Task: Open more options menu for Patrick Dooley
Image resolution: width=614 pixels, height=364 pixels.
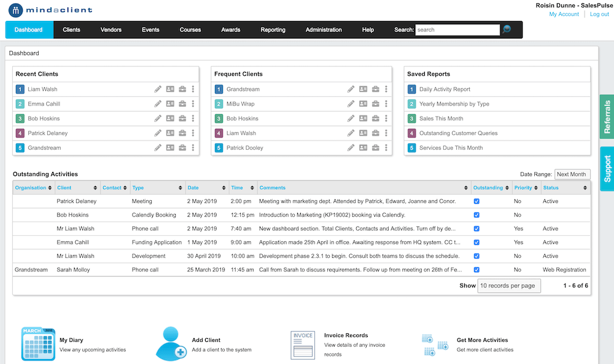Action: (x=386, y=147)
